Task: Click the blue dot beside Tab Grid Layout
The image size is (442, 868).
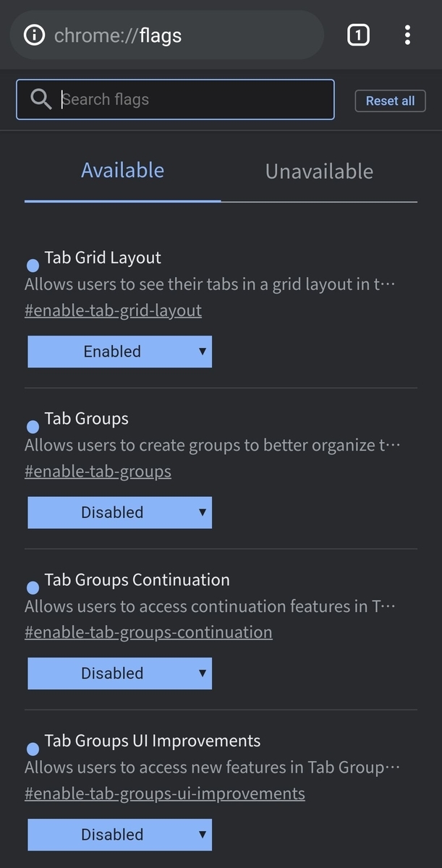Action: (33, 265)
